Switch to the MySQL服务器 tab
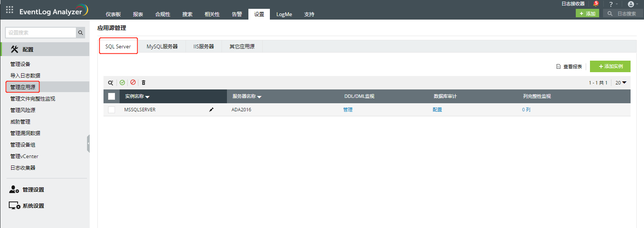 [162, 46]
